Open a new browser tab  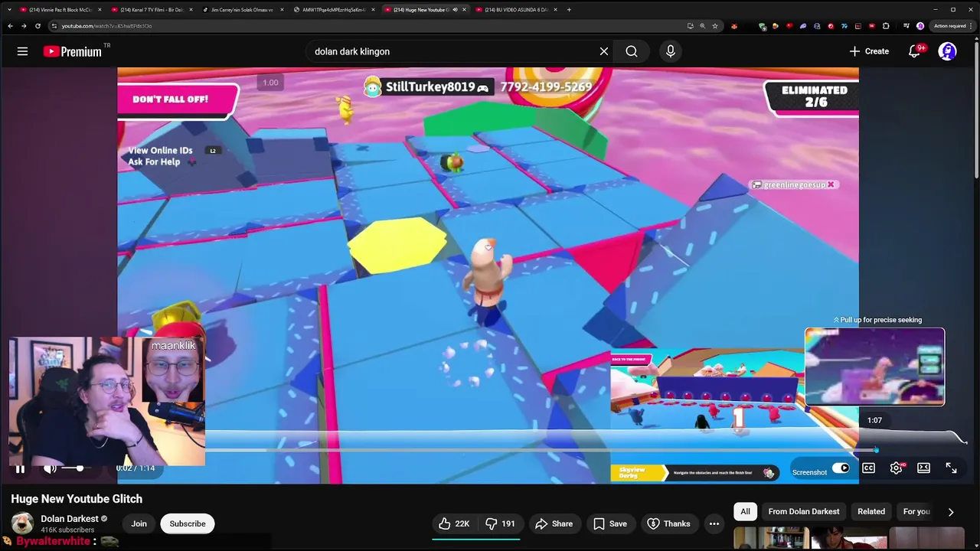pos(569,10)
